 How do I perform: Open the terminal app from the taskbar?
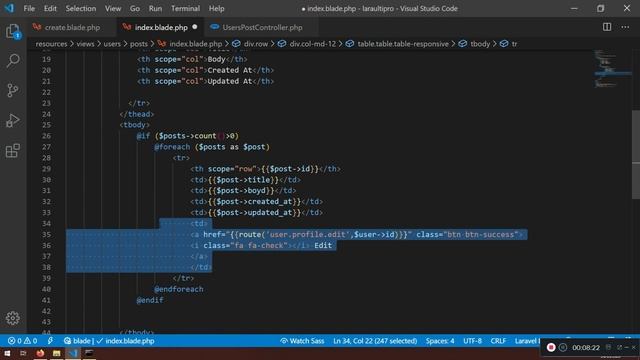pyautogui.click(x=89, y=353)
